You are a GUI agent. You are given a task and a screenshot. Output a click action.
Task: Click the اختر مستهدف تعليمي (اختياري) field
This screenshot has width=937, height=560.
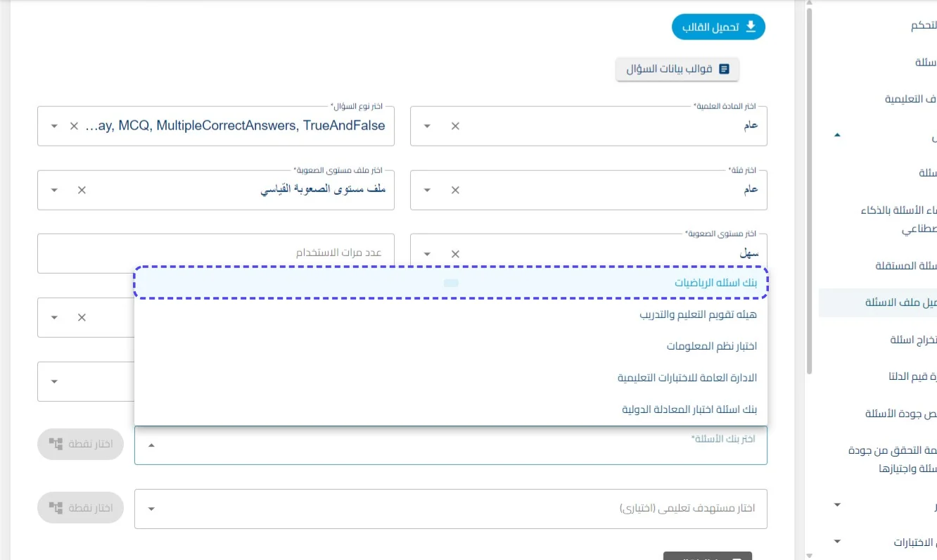click(451, 509)
